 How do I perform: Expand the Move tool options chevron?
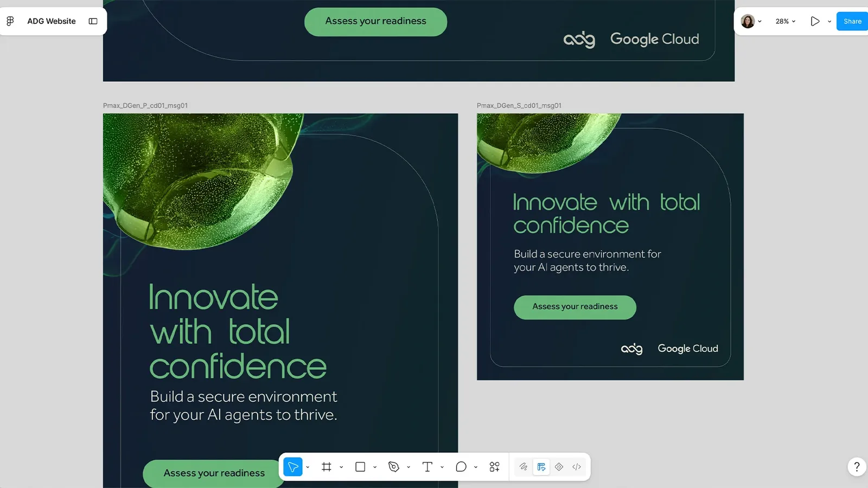308,467
